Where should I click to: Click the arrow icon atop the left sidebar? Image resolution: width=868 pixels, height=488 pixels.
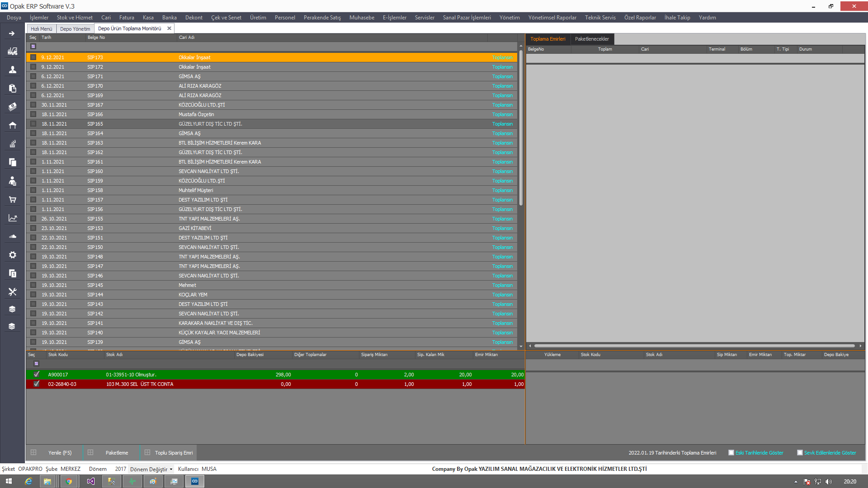click(x=12, y=33)
